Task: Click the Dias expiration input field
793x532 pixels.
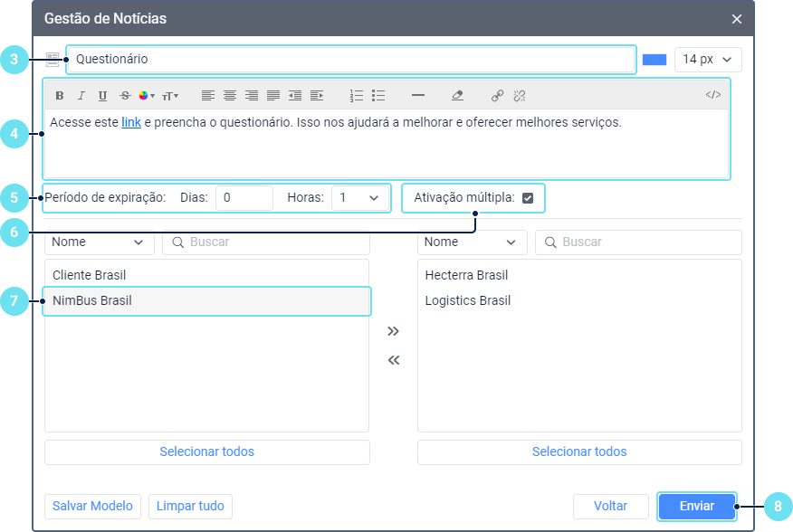Action: (244, 198)
